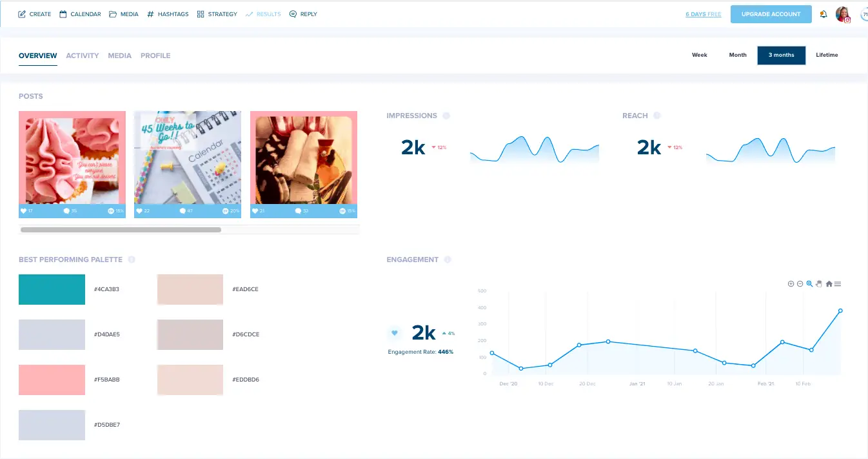868x459 pixels.
Task: Click the Reach sparkline chart
Action: [771, 149]
